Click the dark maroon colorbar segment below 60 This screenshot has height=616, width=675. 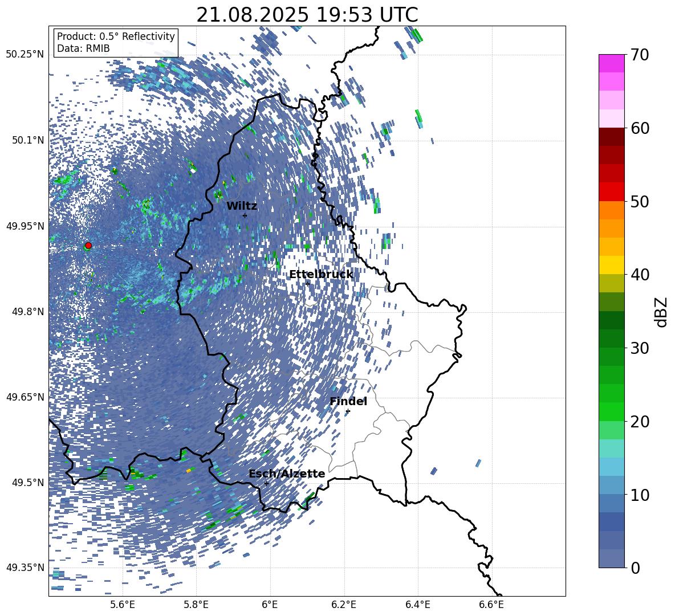coord(612,137)
